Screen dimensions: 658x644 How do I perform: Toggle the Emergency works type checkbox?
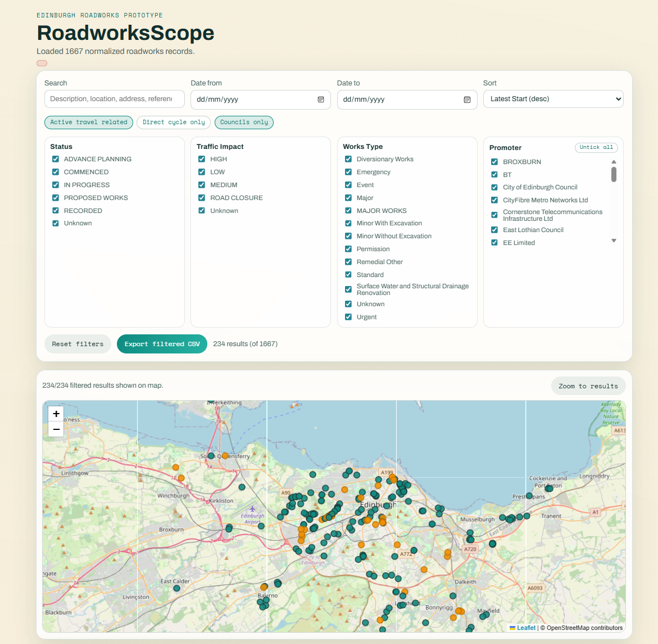pos(348,172)
